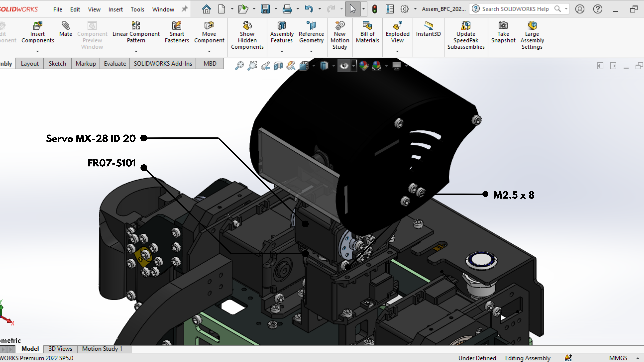Click the Home icon in the toolbar
This screenshot has width=644, height=362.
[x=207, y=9]
